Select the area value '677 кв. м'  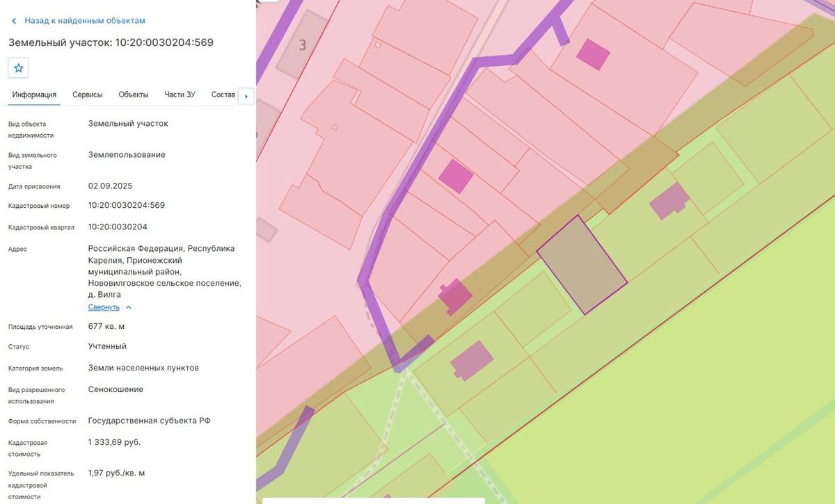[x=106, y=326]
